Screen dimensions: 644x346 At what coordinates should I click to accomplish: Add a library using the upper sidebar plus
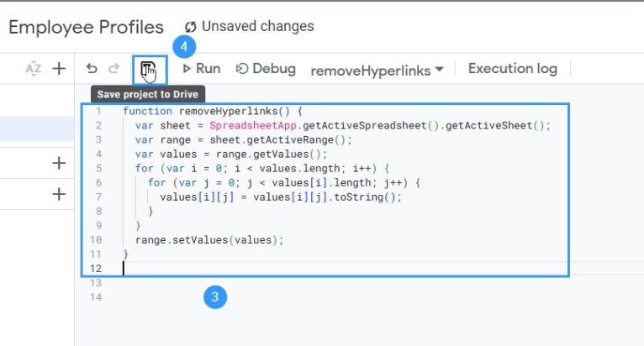(x=59, y=163)
